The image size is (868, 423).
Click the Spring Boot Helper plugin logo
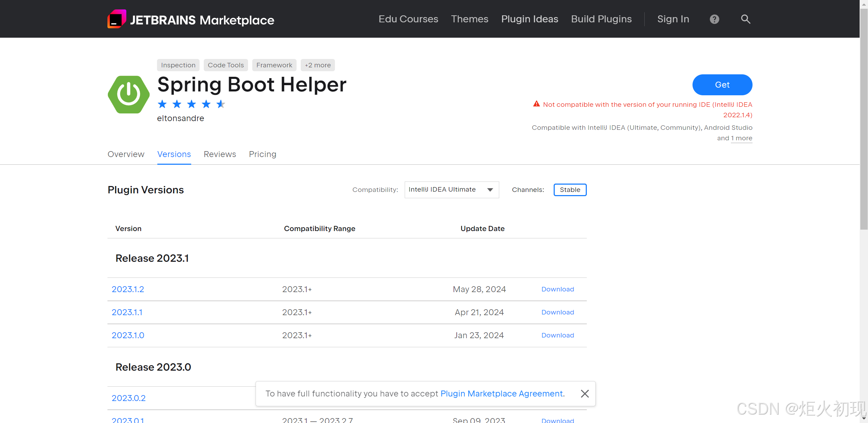click(x=129, y=94)
